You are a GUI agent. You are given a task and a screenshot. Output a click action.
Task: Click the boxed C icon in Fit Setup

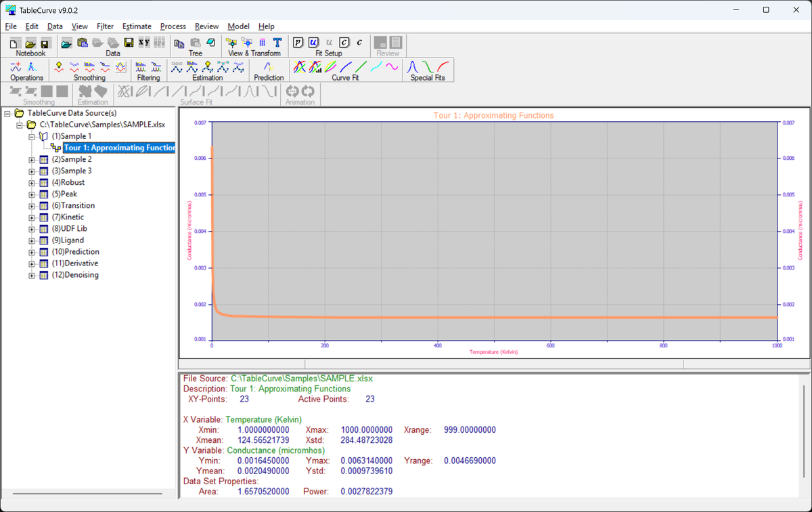coord(344,43)
